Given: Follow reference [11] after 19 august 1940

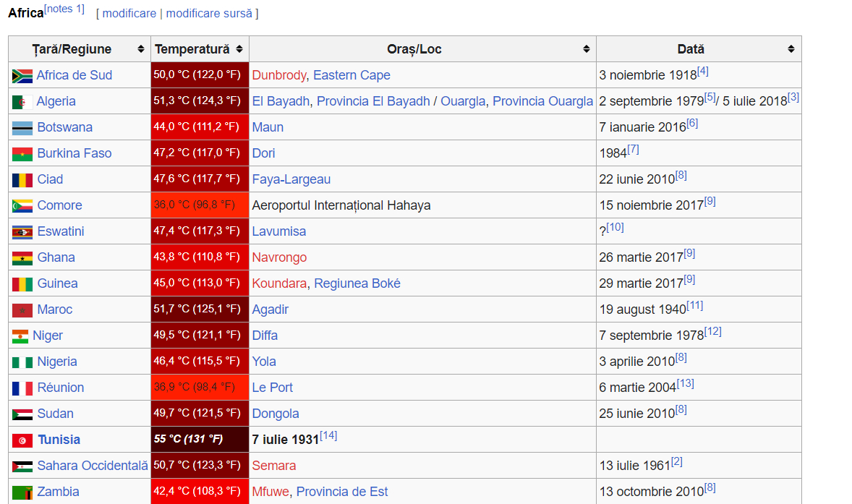Looking at the screenshot, I should (695, 305).
